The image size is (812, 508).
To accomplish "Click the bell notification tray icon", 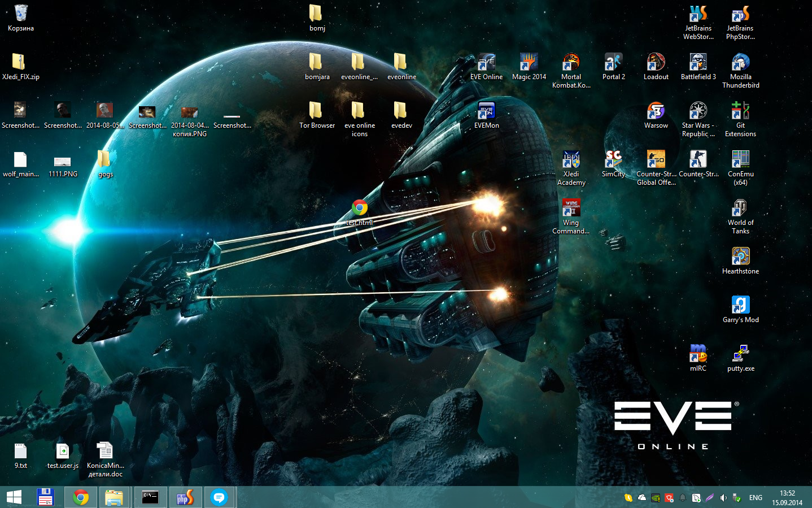I will (683, 498).
